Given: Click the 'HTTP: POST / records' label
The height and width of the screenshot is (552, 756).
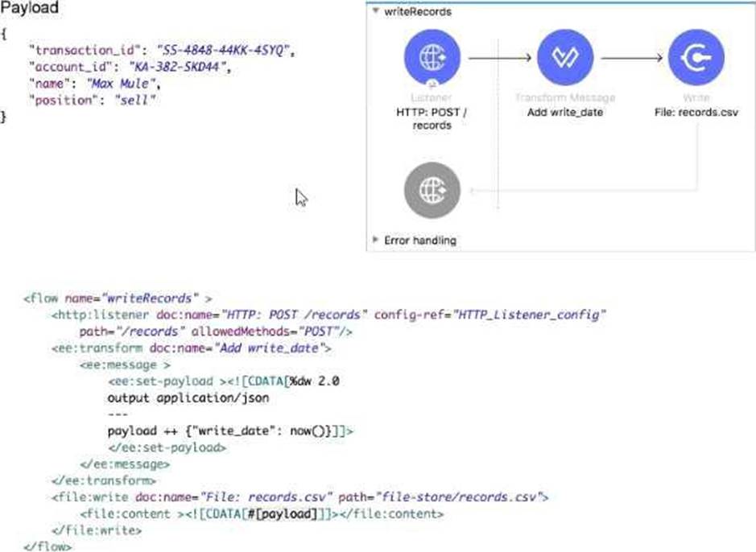Looking at the screenshot, I should [x=432, y=119].
